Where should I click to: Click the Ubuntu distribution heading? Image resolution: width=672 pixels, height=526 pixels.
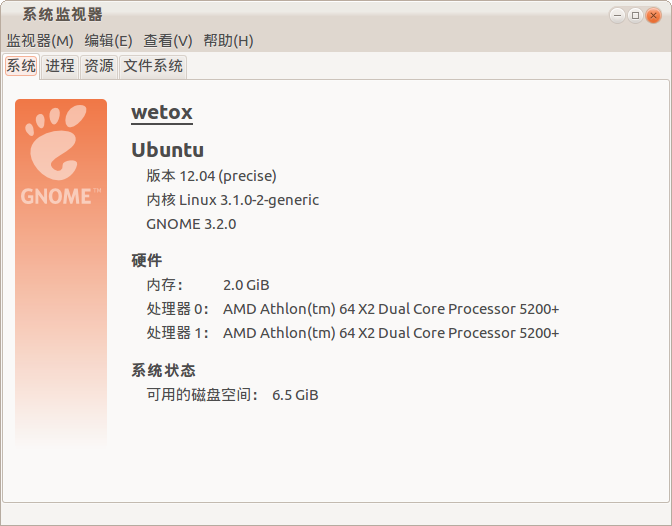pos(168,150)
